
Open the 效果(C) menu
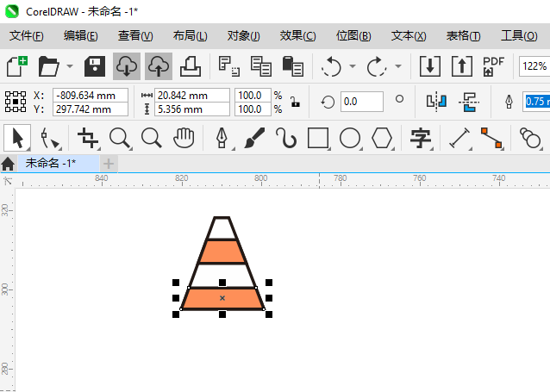click(297, 36)
